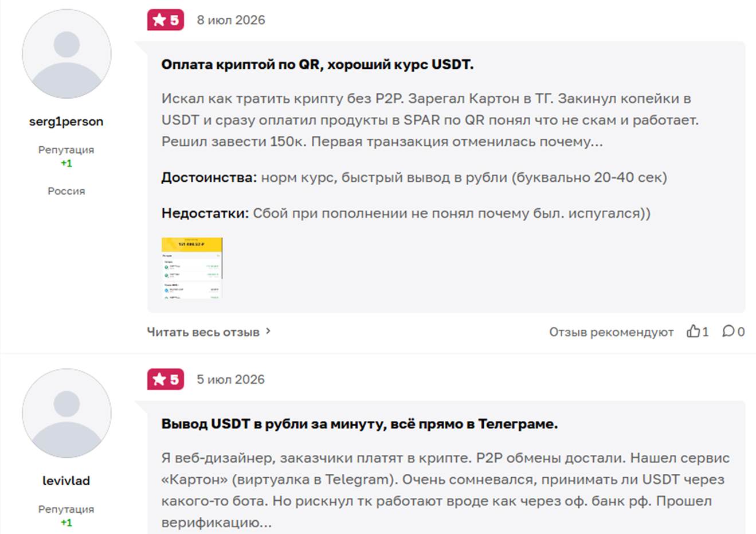Open serg1person's avatar image
The image size is (756, 534).
66,54
